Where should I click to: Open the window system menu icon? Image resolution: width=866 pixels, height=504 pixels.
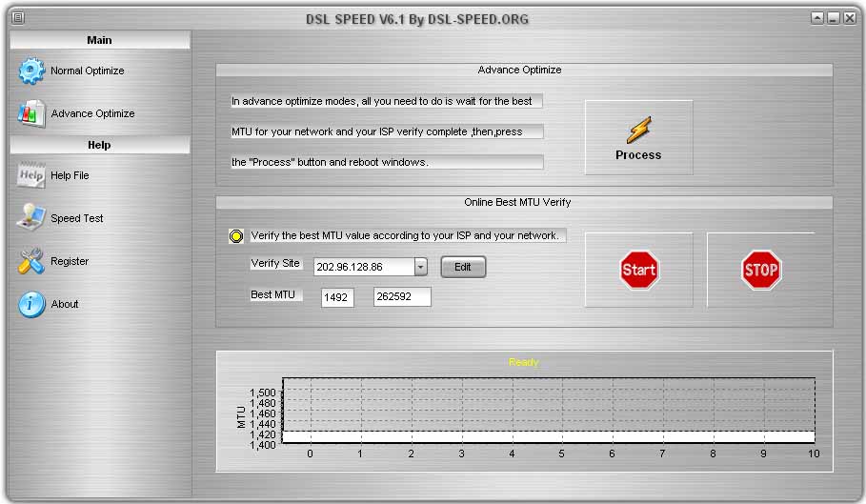click(18, 18)
